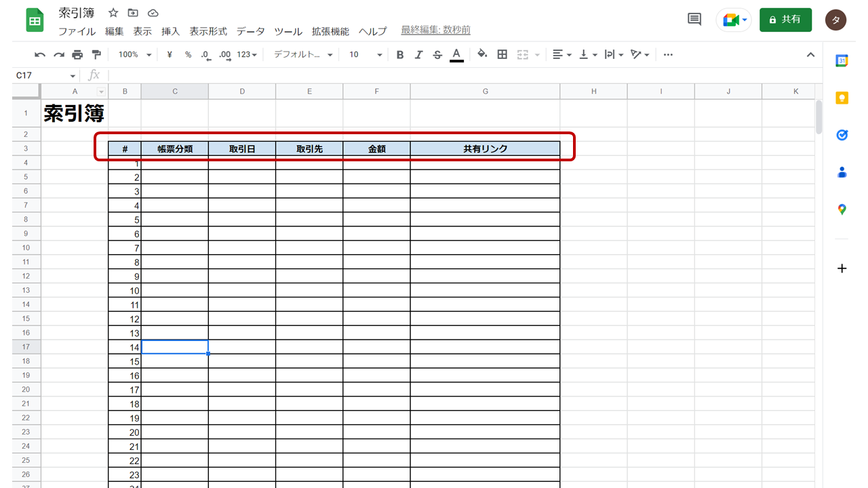Open the comment history icon
The height and width of the screenshot is (488, 868).
(694, 20)
